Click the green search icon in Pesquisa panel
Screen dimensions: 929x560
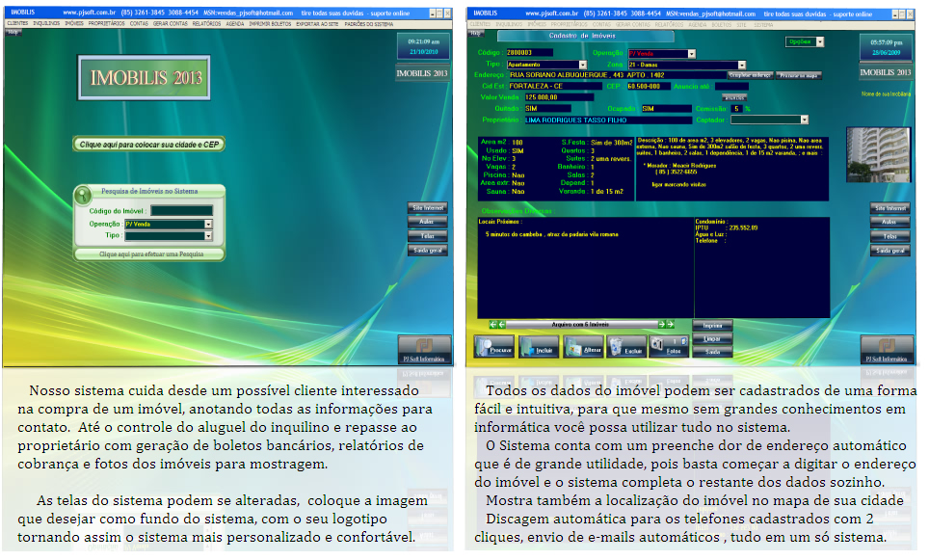click(x=83, y=195)
